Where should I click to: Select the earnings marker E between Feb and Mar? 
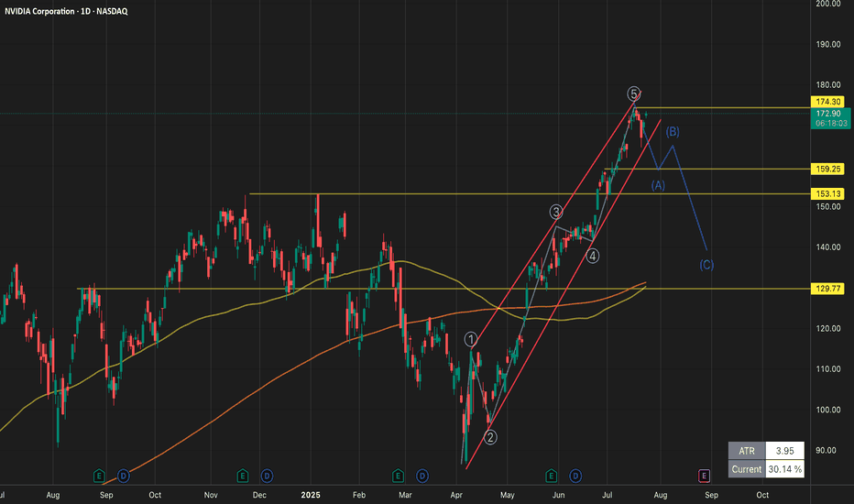tap(398, 477)
